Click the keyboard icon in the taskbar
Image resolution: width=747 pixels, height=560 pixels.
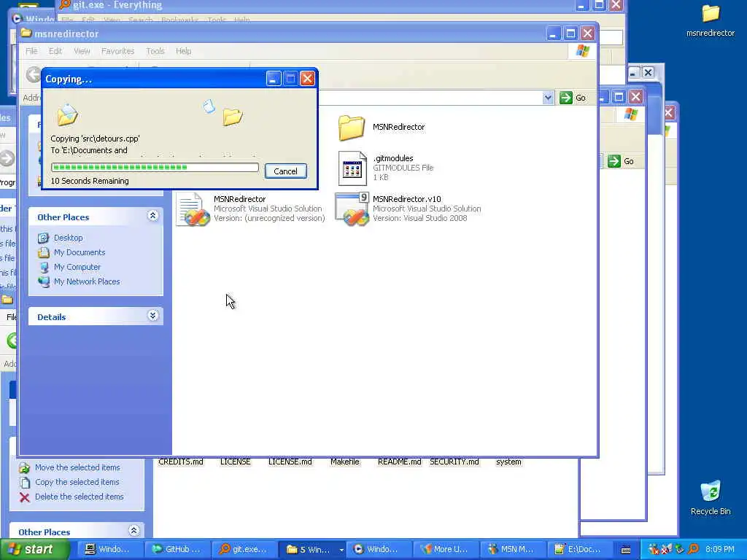626,550
